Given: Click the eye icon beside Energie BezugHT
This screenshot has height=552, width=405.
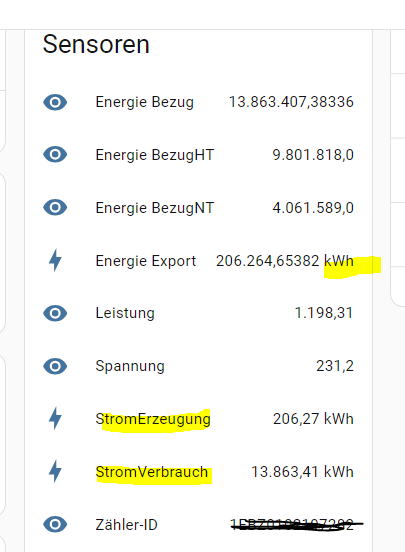Looking at the screenshot, I should 55,155.
